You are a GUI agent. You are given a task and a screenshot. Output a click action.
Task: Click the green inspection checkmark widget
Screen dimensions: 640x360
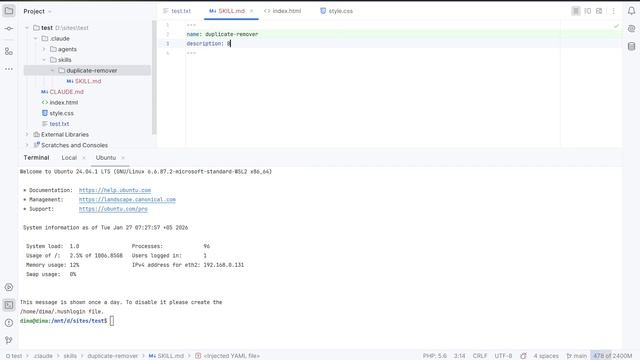coord(616,26)
